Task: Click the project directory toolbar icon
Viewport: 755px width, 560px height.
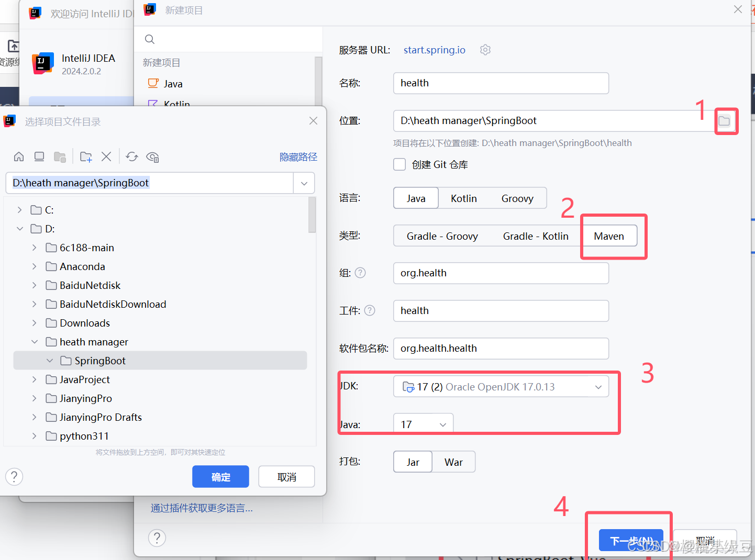Action: pyautogui.click(x=60, y=156)
